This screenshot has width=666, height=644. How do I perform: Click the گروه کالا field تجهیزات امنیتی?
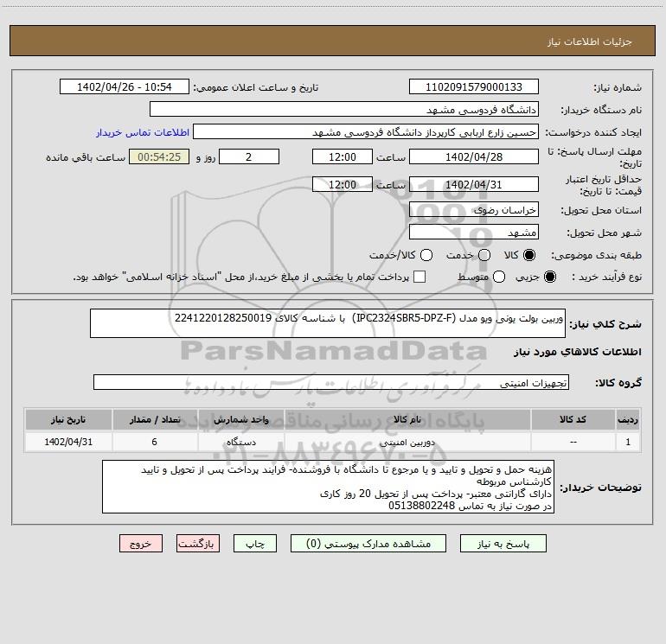coord(331,382)
